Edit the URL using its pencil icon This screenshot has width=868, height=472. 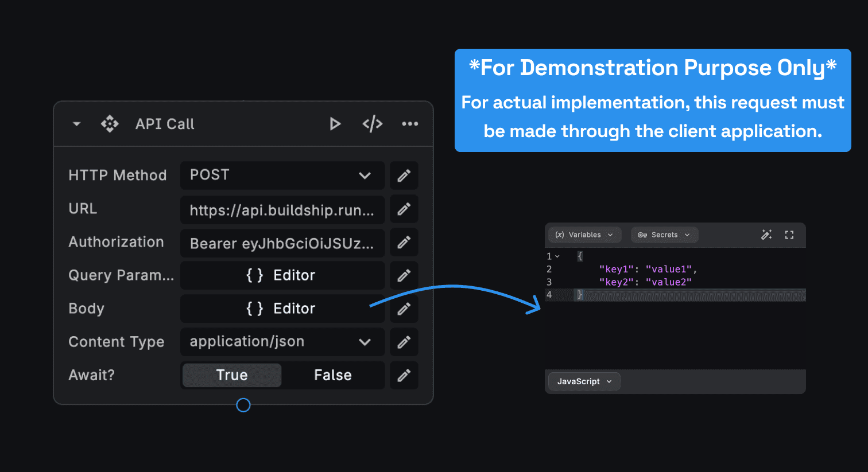coord(404,209)
